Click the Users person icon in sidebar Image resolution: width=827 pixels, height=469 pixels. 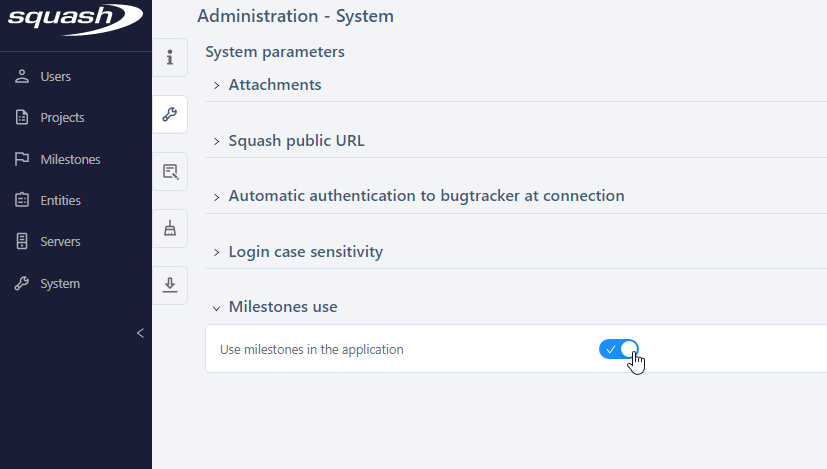(x=22, y=76)
